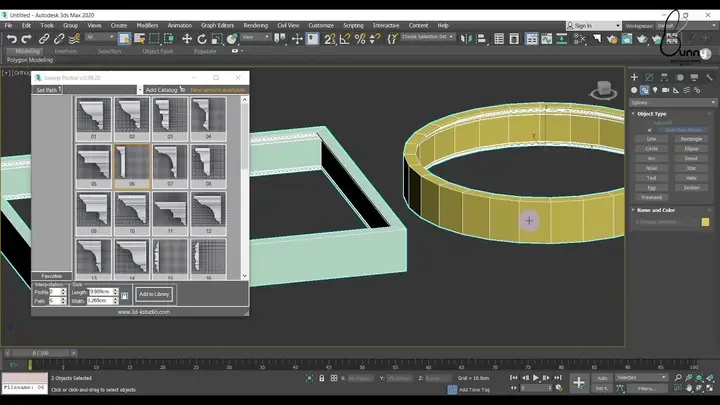Click the time slider 0 / 100

point(41,353)
